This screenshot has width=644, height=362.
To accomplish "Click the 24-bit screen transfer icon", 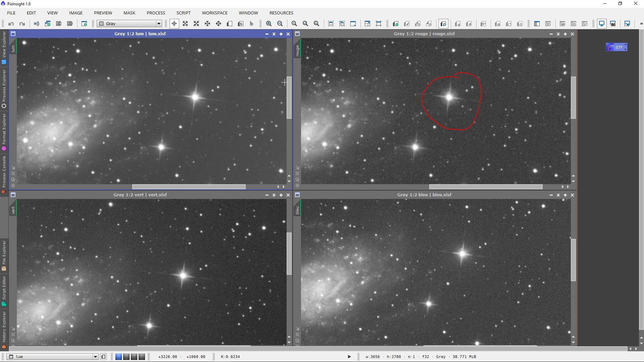I will pyautogui.click(x=613, y=24).
